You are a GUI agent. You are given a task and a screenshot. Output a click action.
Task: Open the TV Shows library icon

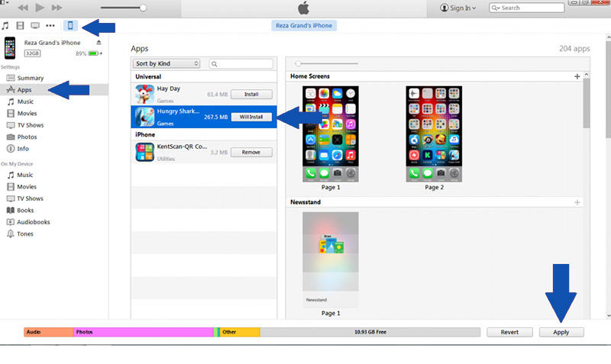(35, 26)
